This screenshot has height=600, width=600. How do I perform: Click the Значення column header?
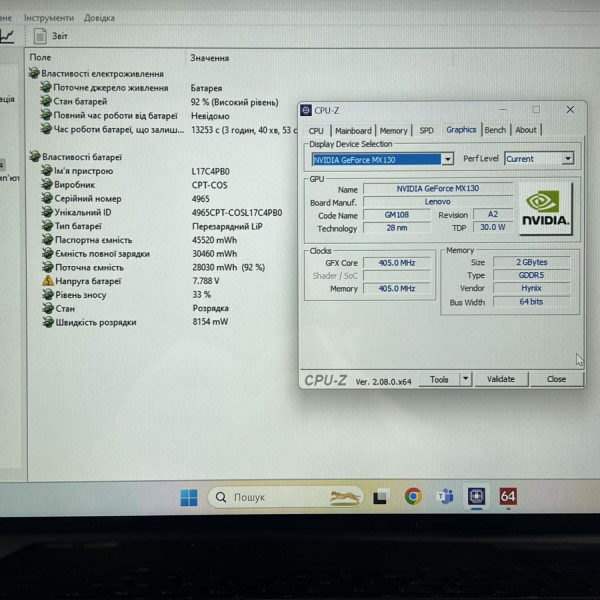click(x=210, y=58)
